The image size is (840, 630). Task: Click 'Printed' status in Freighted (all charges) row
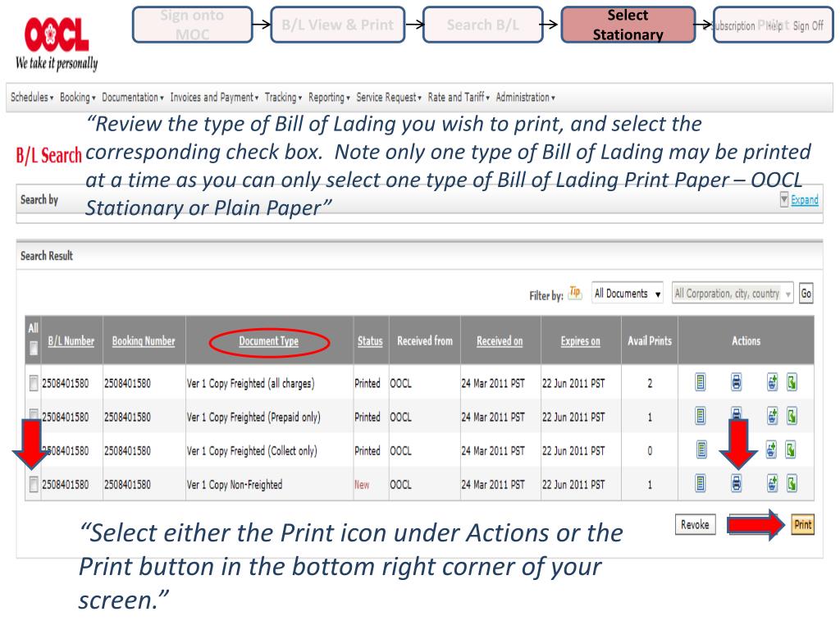(367, 384)
